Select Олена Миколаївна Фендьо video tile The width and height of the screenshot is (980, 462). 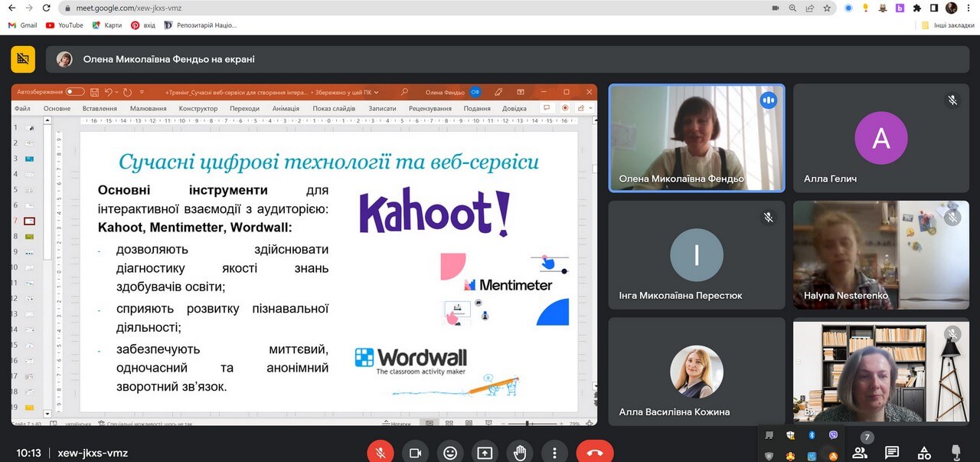coord(697,137)
